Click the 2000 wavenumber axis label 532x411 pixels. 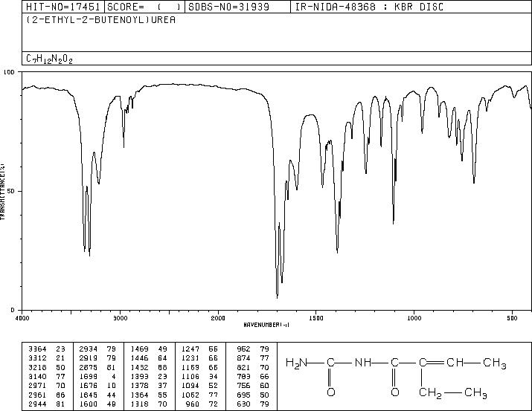pyautogui.click(x=218, y=318)
